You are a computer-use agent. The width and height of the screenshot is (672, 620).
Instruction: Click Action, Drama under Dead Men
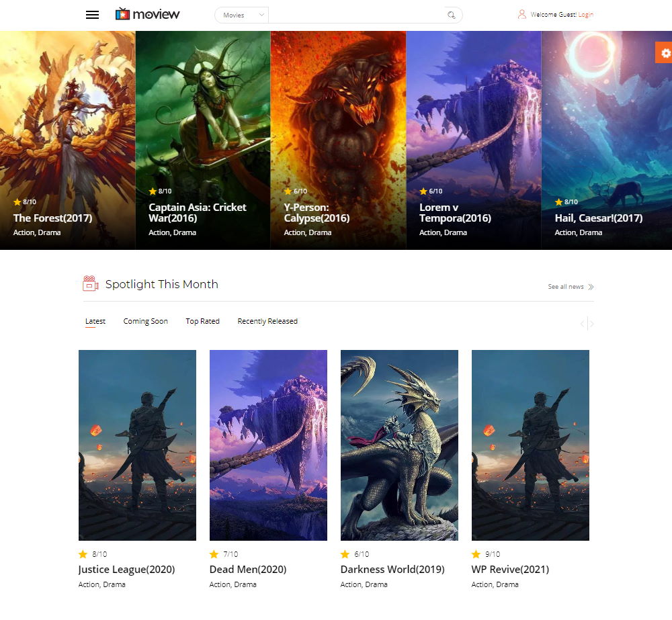(x=233, y=584)
